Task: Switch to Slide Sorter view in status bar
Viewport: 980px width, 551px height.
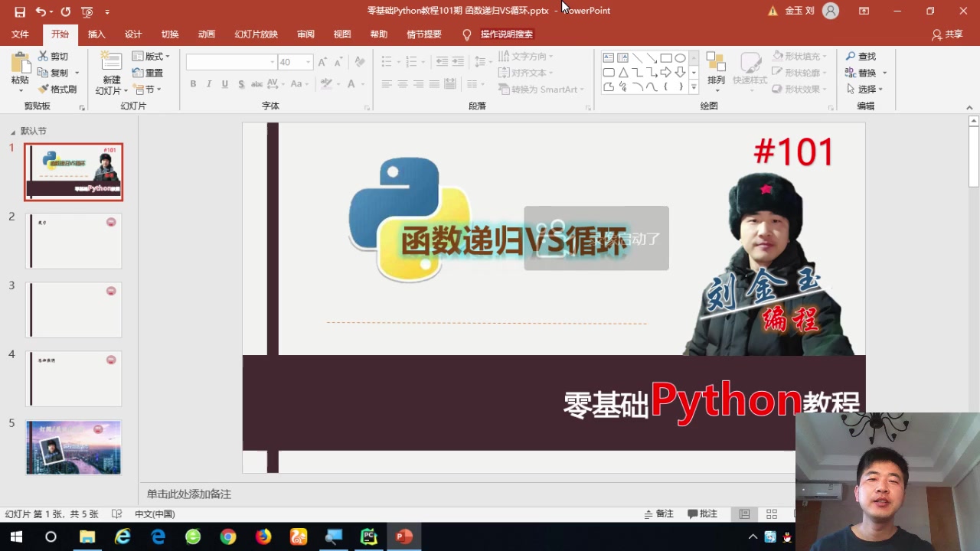Action: click(x=772, y=514)
